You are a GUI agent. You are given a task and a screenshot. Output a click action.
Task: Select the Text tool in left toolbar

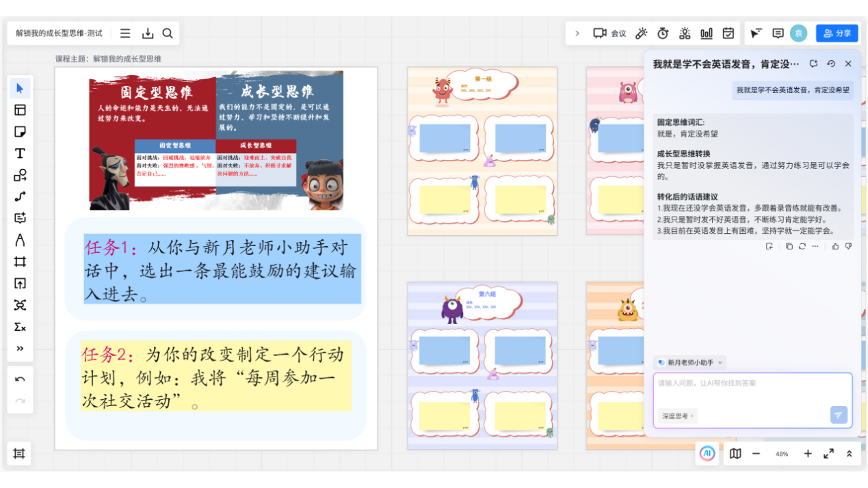pos(20,154)
